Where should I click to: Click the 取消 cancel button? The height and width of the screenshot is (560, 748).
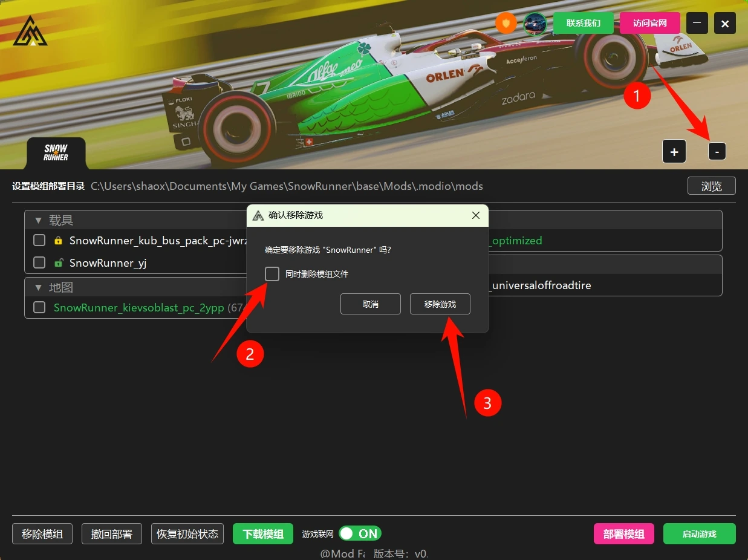370,304
